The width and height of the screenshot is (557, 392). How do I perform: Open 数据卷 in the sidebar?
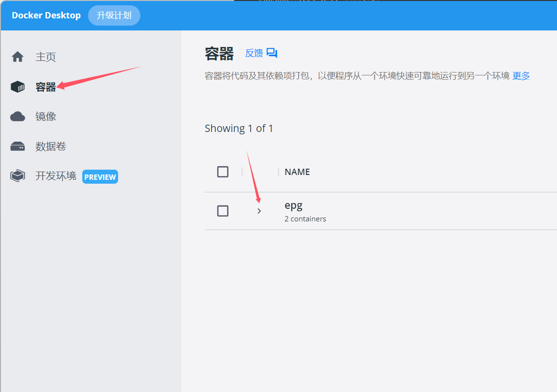pos(51,146)
